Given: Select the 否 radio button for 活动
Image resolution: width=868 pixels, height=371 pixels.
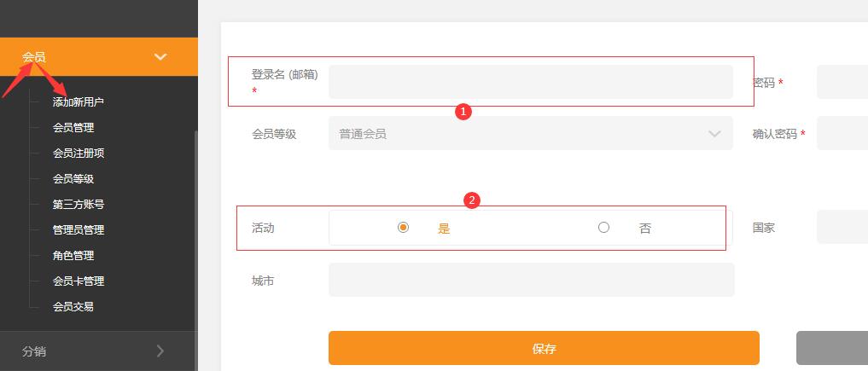Looking at the screenshot, I should [x=603, y=228].
